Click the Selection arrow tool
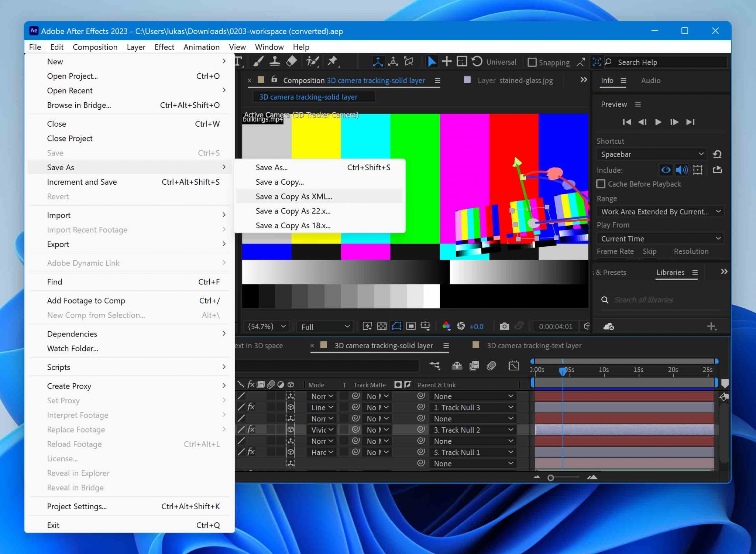This screenshot has height=554, width=756. pyautogui.click(x=431, y=61)
